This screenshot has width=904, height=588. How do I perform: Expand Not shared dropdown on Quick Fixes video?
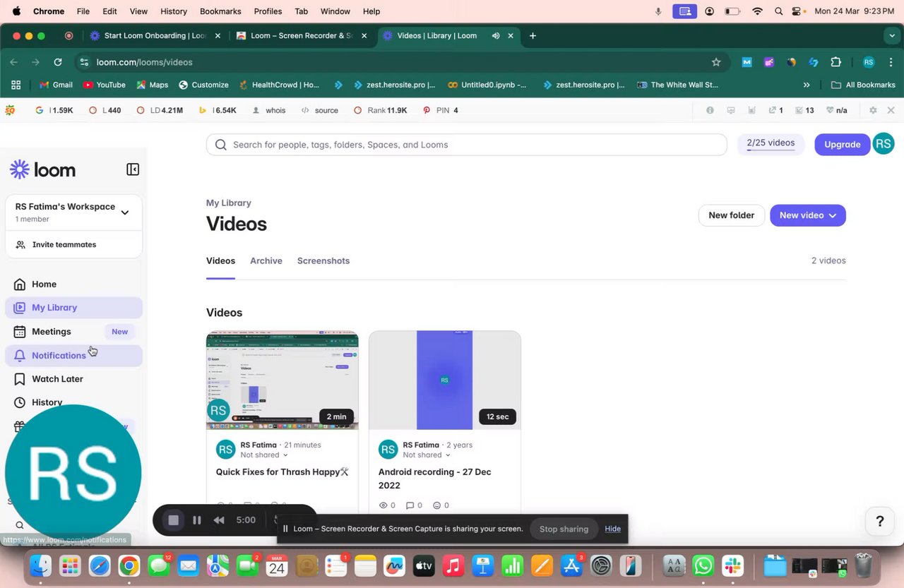(x=264, y=455)
